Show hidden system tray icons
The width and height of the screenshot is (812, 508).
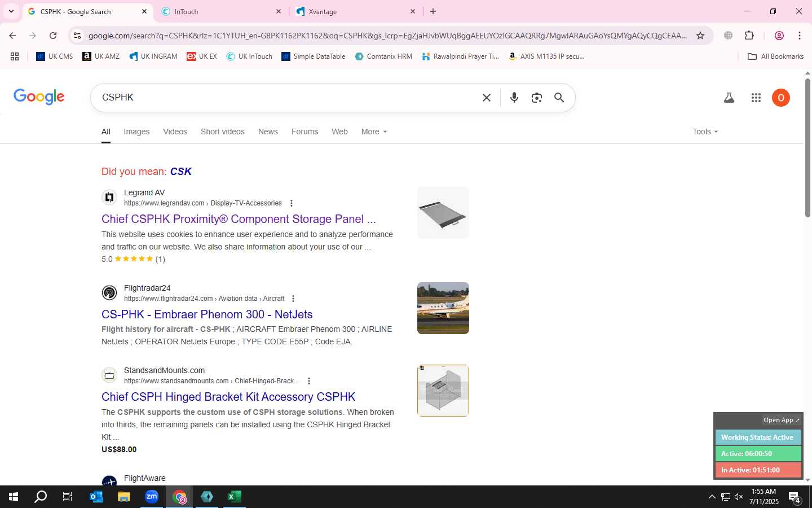712,497
